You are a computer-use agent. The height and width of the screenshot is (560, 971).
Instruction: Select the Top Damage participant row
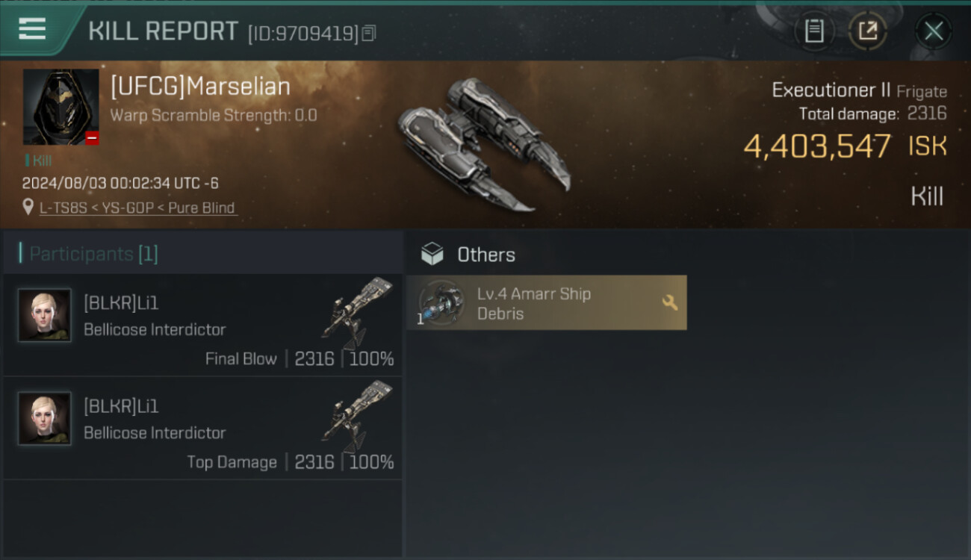click(x=202, y=428)
